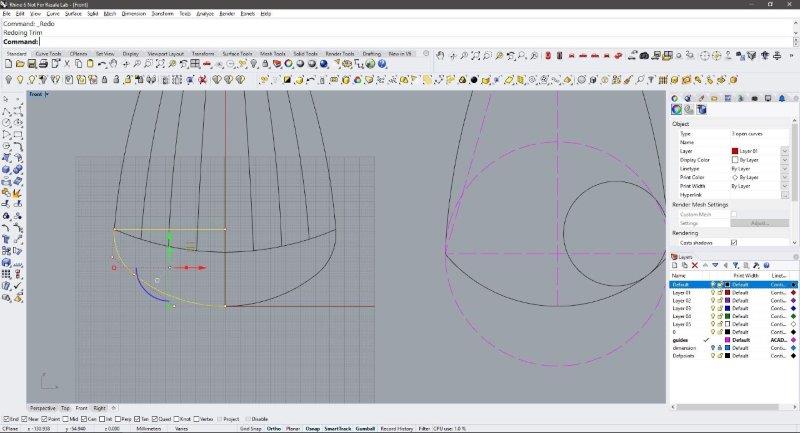Expand the Display Color dropdown

tap(784, 160)
